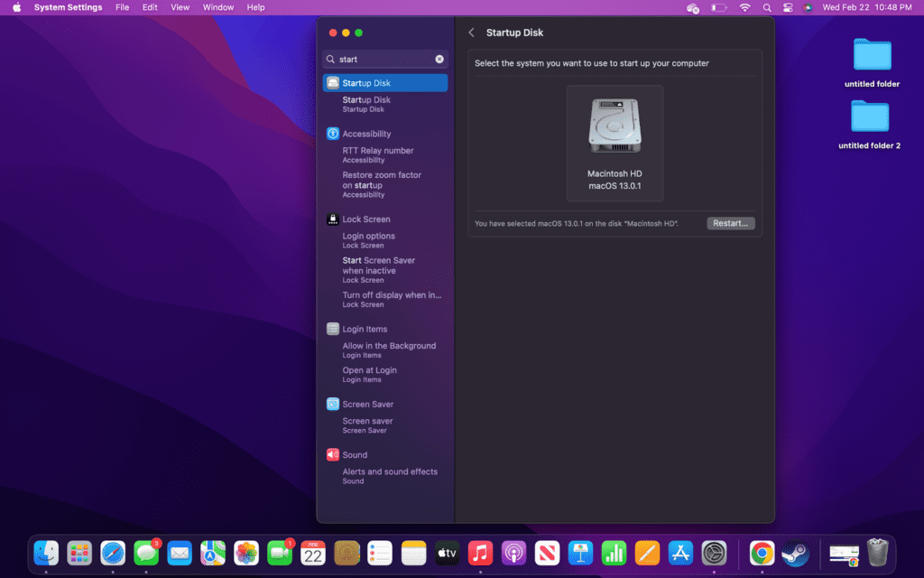Viewport: 924px width, 578px height.
Task: Click into the search field containing 'start'
Action: pyautogui.click(x=384, y=59)
